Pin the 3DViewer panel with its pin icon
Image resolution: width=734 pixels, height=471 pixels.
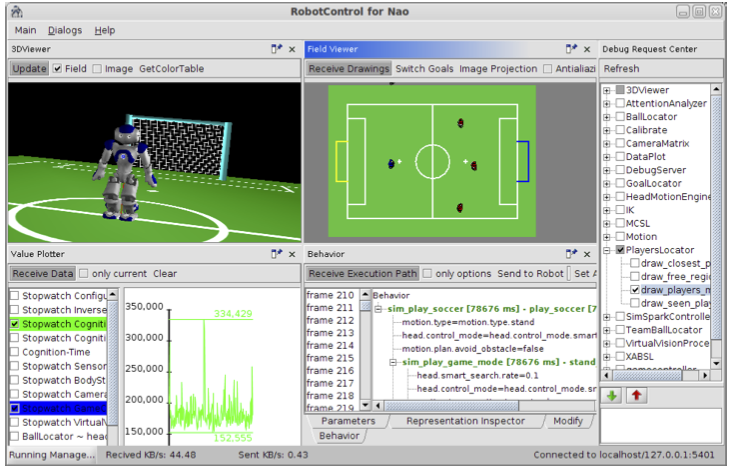click(x=277, y=49)
